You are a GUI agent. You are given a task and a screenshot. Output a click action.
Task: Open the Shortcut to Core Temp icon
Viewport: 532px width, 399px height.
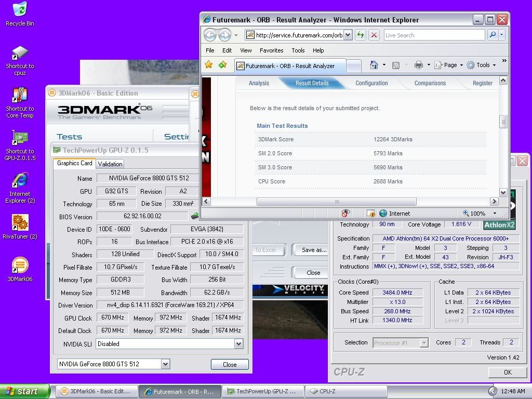(x=20, y=103)
